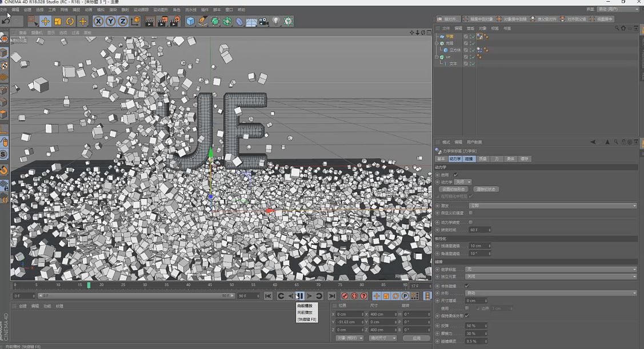Open the 创建 menu
The width and height of the screenshot is (644, 349).
coord(27,10)
